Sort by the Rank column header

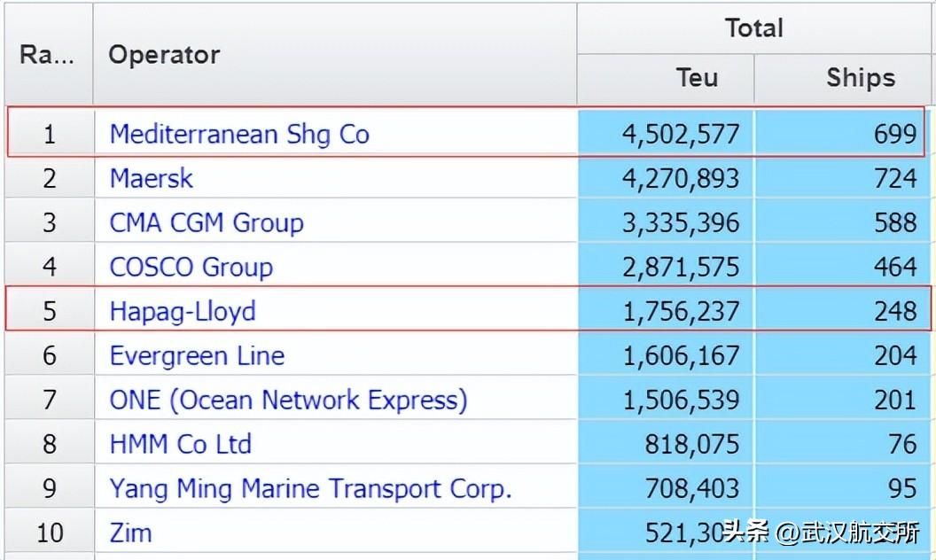tap(47, 55)
